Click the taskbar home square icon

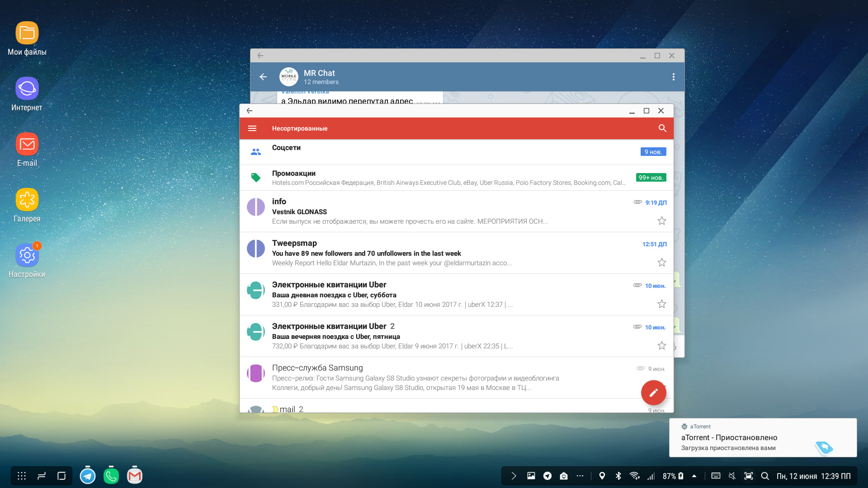(61, 476)
